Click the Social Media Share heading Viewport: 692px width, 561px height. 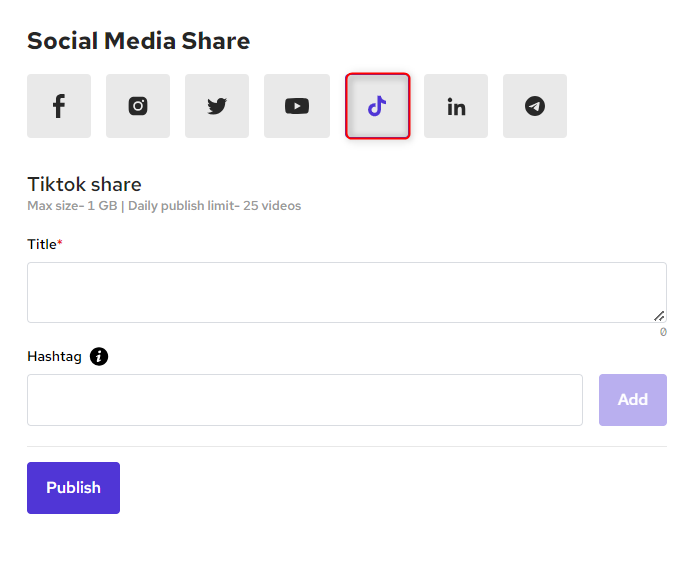coord(138,41)
